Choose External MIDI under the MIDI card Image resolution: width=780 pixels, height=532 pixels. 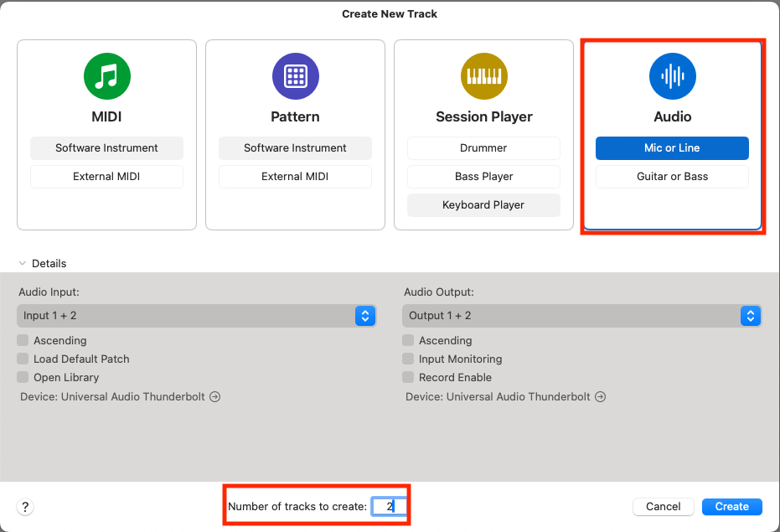click(106, 177)
